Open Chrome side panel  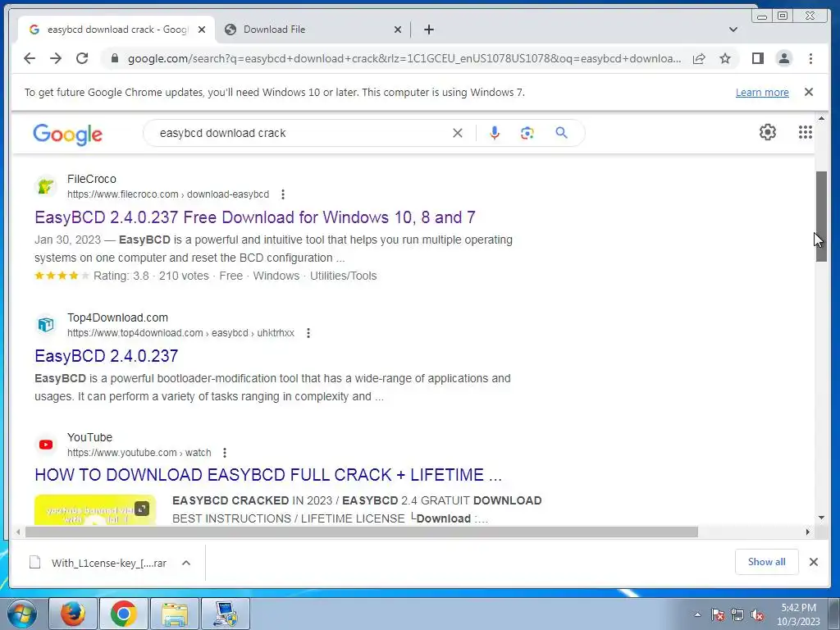[757, 58]
